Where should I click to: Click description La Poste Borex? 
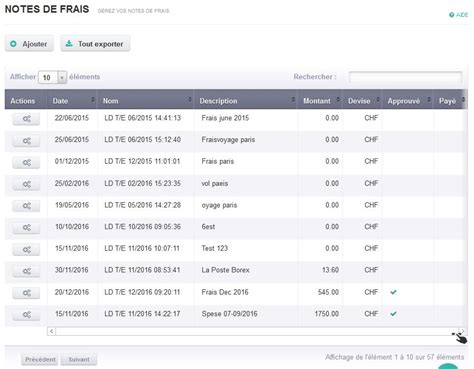point(225,270)
